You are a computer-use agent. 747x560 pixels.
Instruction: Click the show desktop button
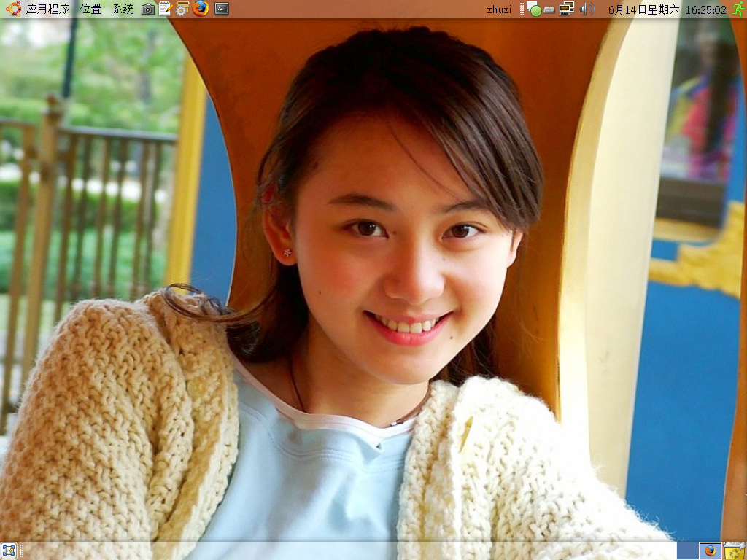(x=9, y=551)
